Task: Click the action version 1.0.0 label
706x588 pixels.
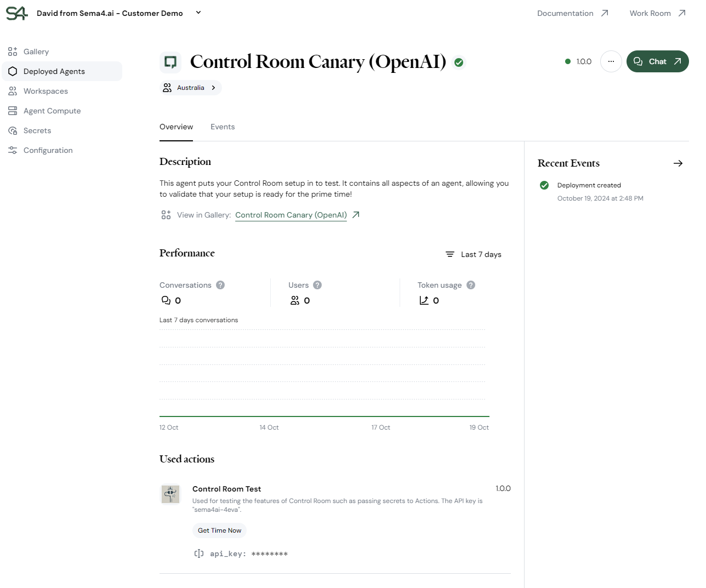Action: click(x=503, y=488)
